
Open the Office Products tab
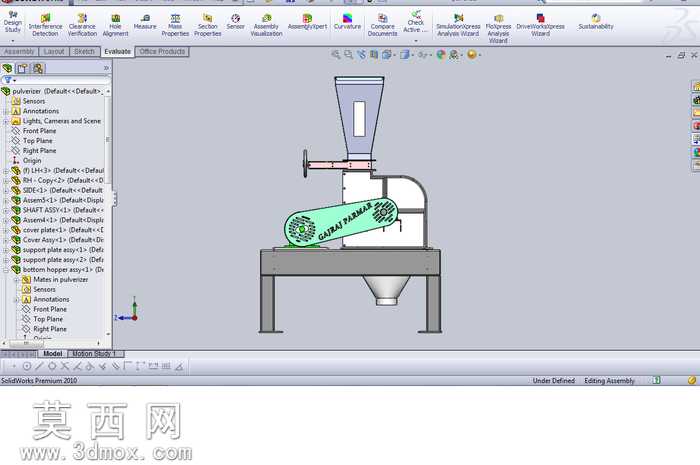coord(162,52)
